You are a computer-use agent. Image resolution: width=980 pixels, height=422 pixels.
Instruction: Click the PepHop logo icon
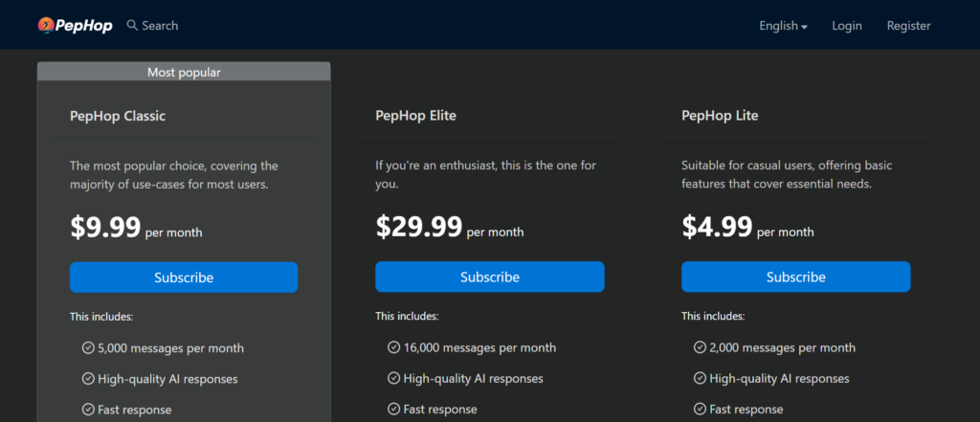pyautogui.click(x=46, y=25)
